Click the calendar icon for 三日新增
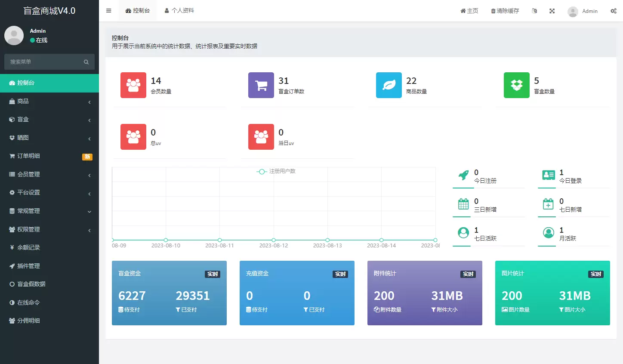This screenshot has width=623, height=364. coord(463,204)
